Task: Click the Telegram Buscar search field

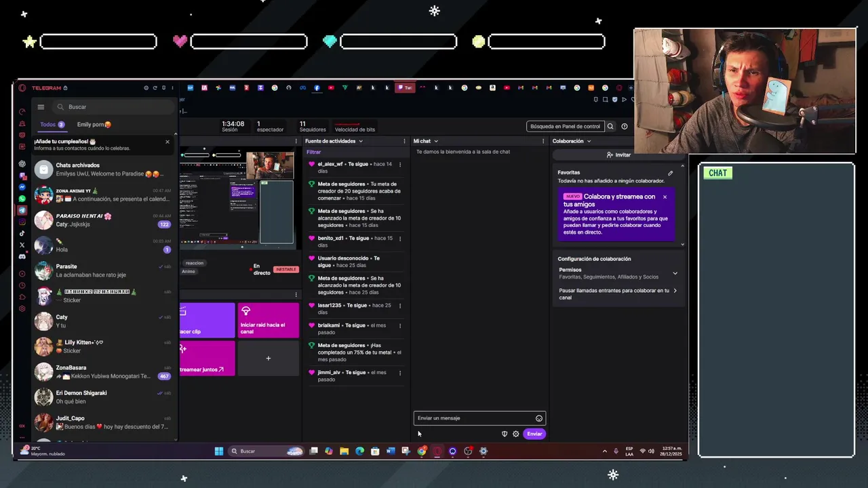Action: click(x=113, y=107)
